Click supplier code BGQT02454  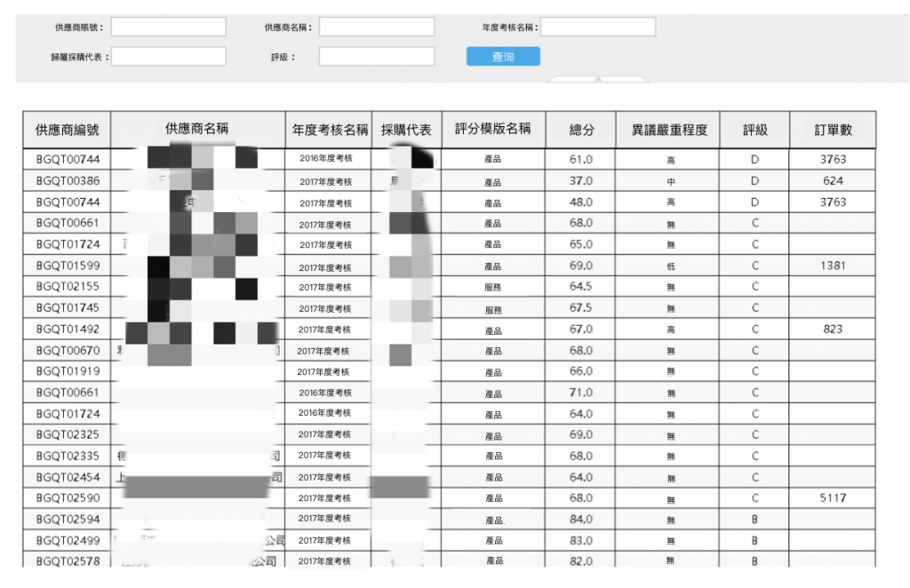click(x=68, y=477)
